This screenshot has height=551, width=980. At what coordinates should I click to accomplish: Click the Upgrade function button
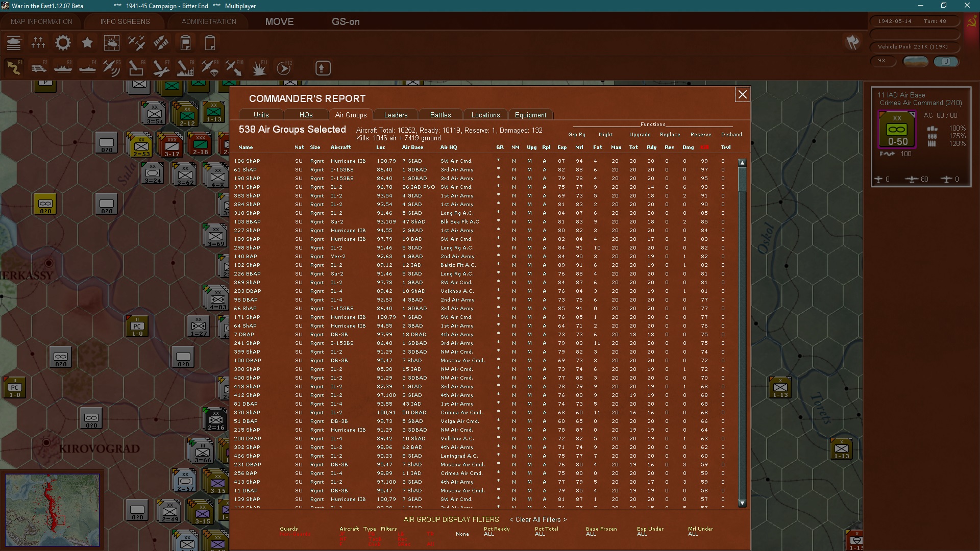point(640,135)
